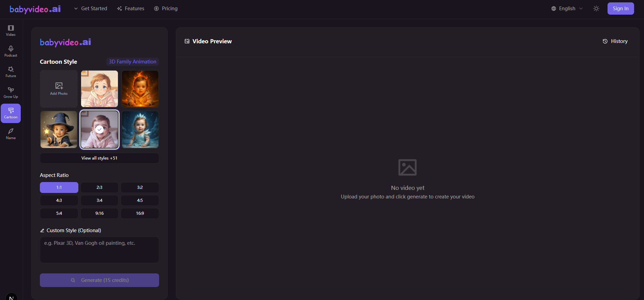The height and width of the screenshot is (300, 644).
Task: Open the Podcast section in sidebar
Action: point(11,51)
